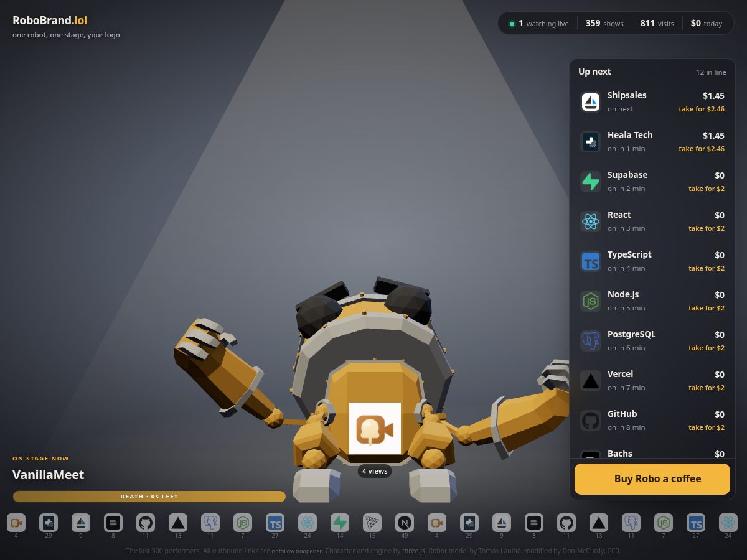Click take for $2 on the Node.js row

tap(707, 308)
